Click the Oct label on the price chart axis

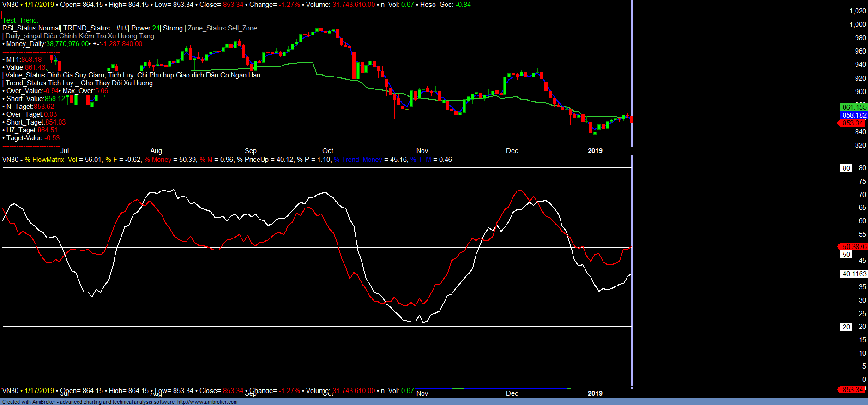click(x=327, y=151)
